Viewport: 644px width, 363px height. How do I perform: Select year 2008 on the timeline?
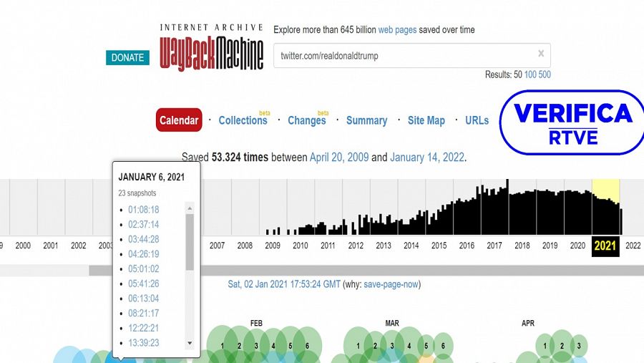pyautogui.click(x=245, y=246)
